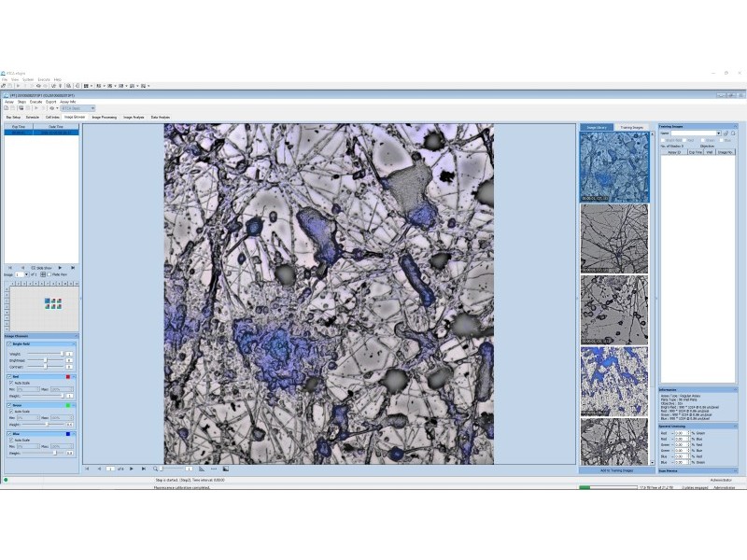Screen dimensions: 747x560
Task: Collapse the Spectral Unmixing panel
Action: 735,427
